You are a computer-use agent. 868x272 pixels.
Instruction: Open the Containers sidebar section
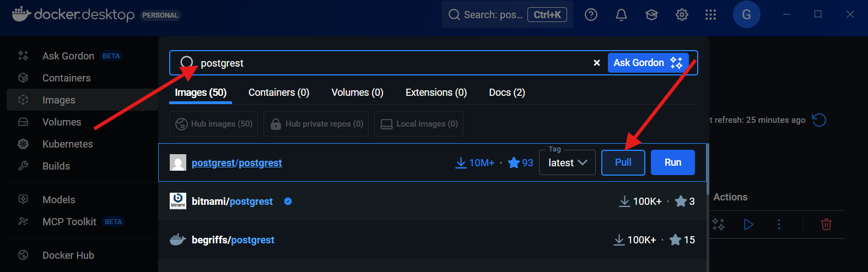click(66, 78)
